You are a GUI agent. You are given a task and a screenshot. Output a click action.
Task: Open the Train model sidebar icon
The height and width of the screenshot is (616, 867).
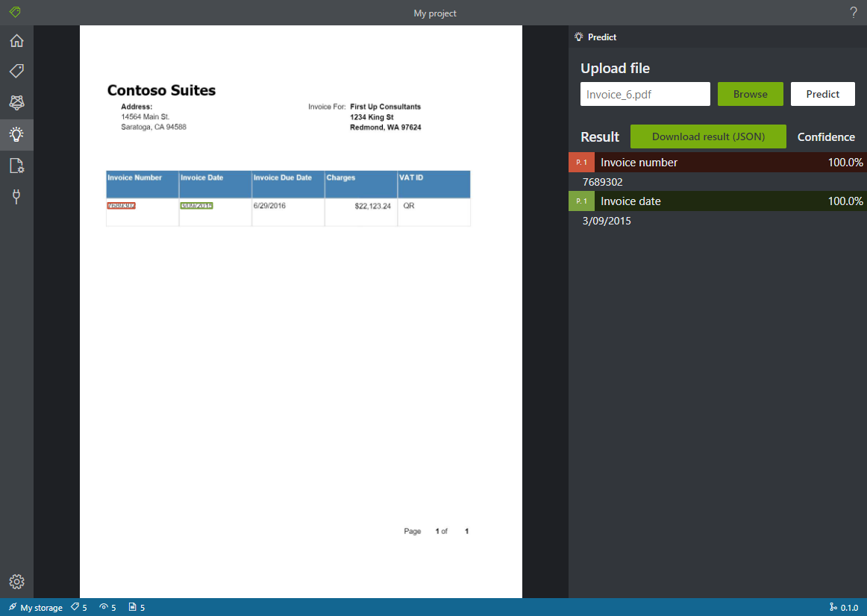click(16, 102)
